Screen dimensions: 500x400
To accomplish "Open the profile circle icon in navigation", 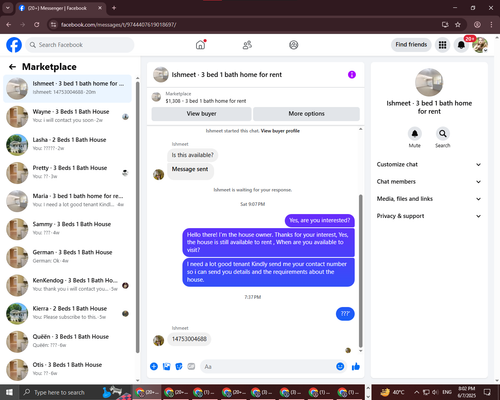I will click(x=294, y=45).
